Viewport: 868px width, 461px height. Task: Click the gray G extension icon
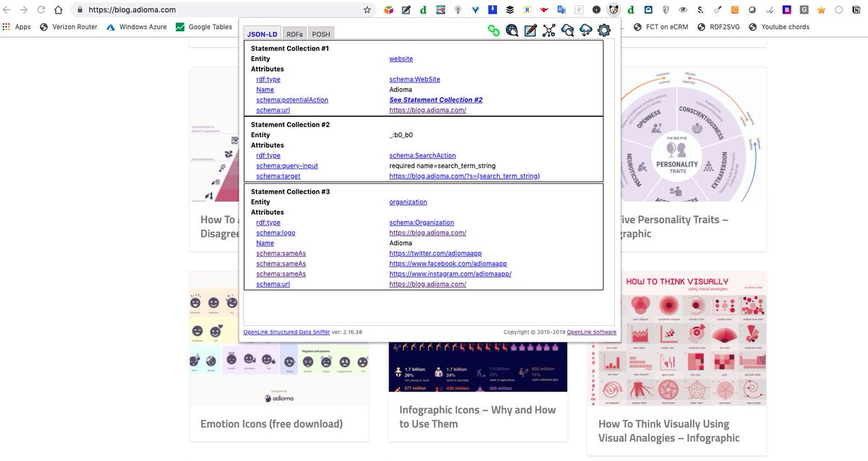click(x=804, y=10)
